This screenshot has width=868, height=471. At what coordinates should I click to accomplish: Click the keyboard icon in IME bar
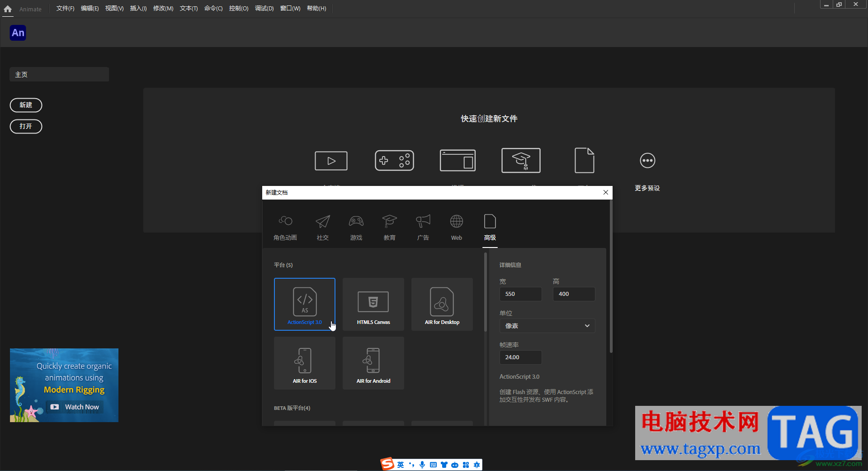[433, 465]
